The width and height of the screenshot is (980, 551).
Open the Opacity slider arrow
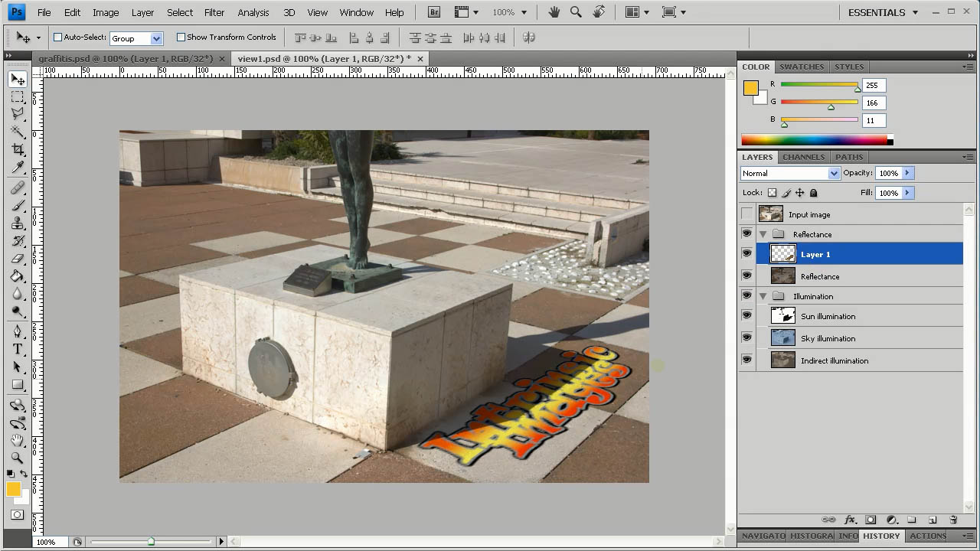point(907,174)
